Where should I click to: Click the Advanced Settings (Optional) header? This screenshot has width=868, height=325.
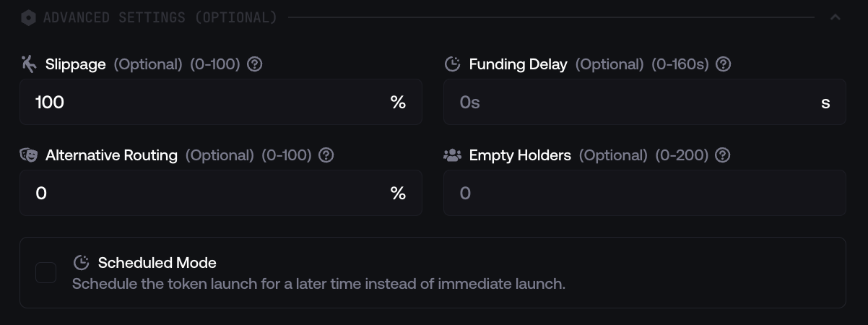pyautogui.click(x=160, y=17)
